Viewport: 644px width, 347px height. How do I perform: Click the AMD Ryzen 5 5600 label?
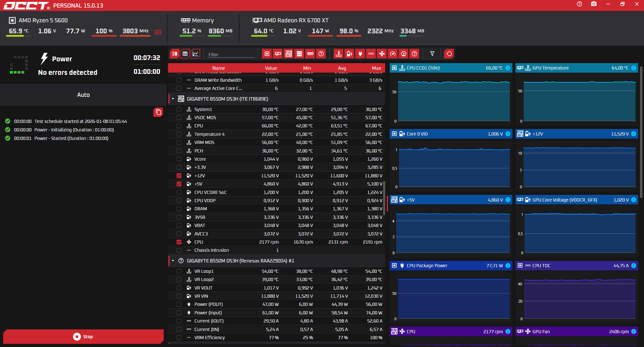point(43,20)
